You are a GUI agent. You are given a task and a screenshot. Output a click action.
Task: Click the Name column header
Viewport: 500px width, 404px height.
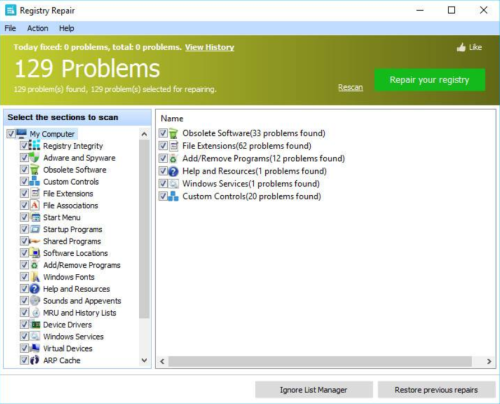point(172,119)
